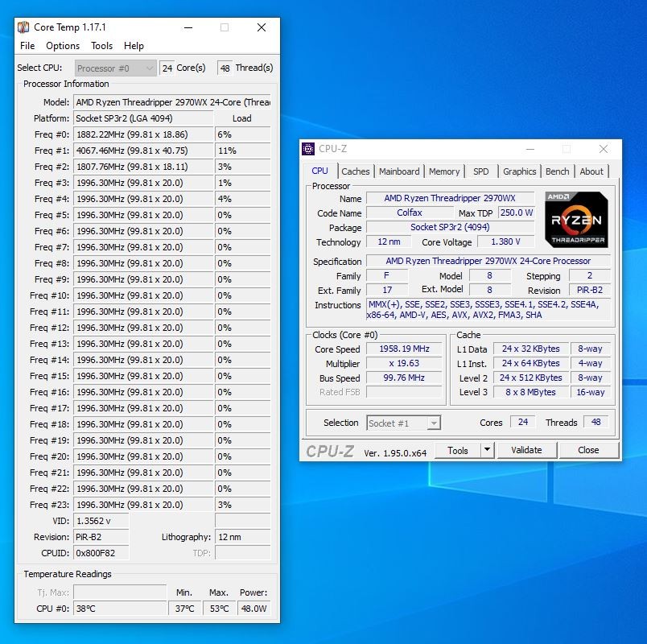Switch to the Caches tab in CPU-Z
Viewport: 647px width, 644px height.
[355, 171]
